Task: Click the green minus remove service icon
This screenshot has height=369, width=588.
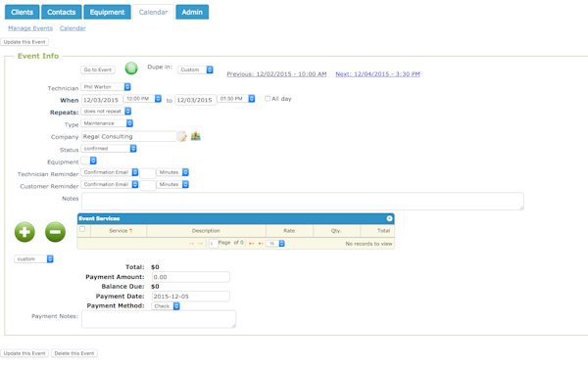Action: (55, 232)
